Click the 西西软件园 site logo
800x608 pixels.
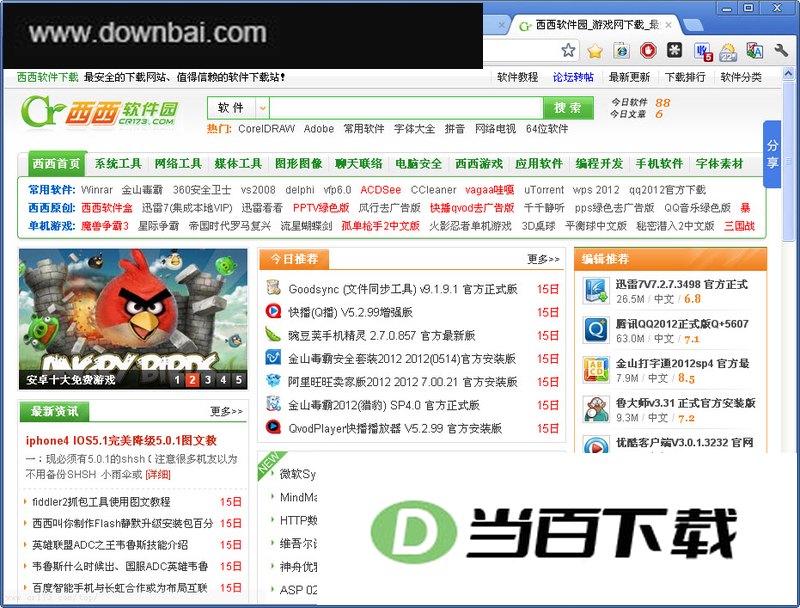click(99, 111)
